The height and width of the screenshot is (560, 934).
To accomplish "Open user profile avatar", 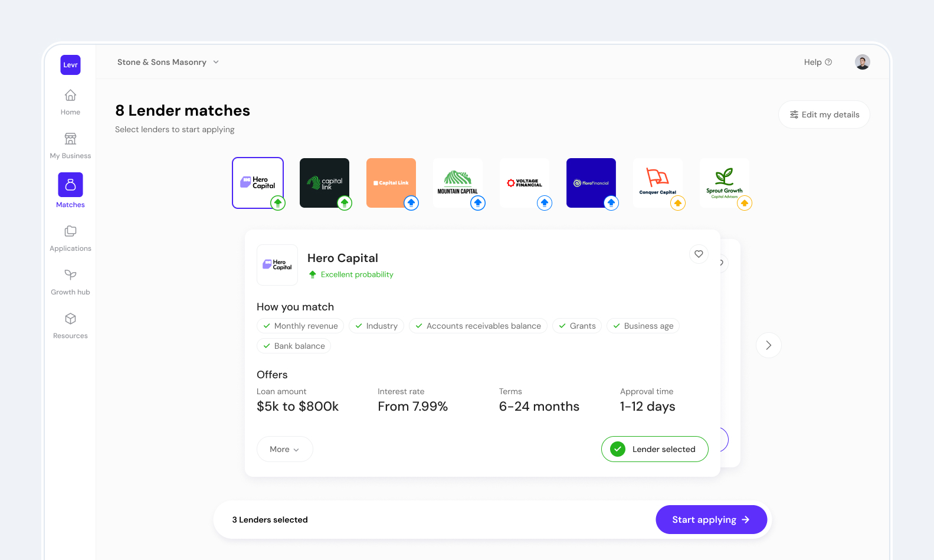I will (863, 62).
